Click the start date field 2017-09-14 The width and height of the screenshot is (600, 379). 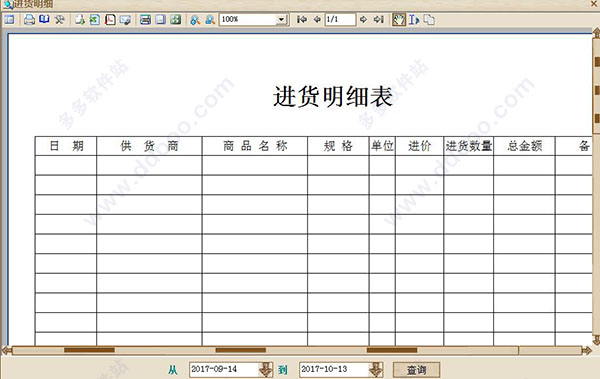coord(224,369)
